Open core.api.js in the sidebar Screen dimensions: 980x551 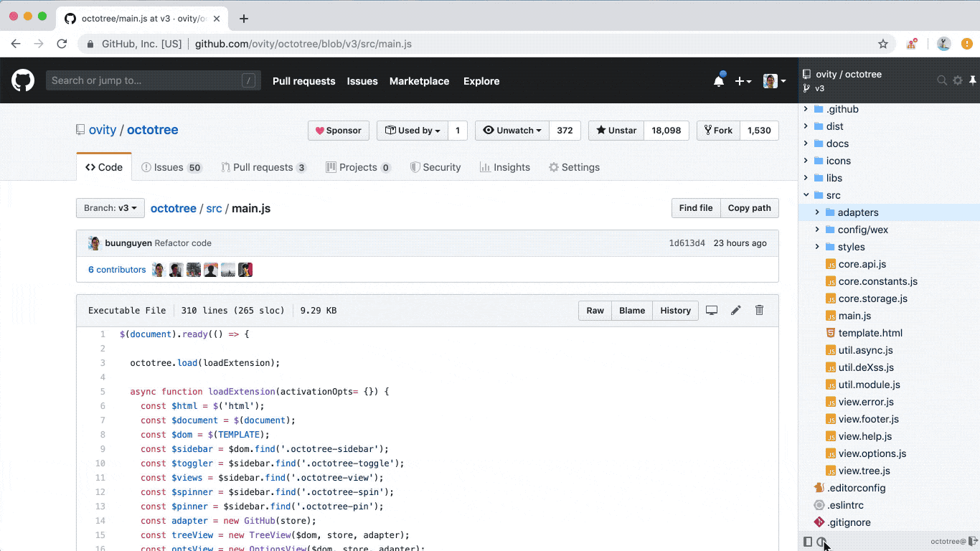point(862,264)
